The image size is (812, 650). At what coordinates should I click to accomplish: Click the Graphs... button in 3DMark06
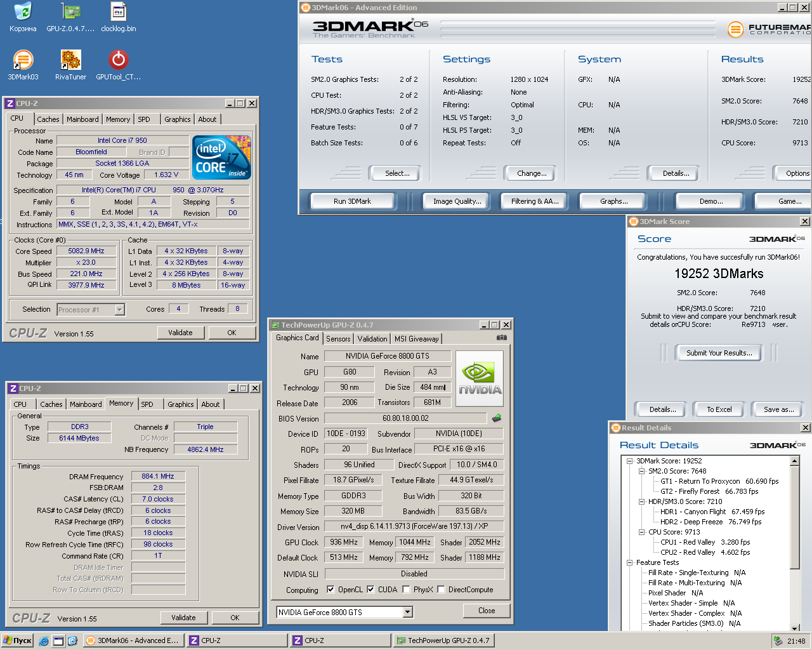coord(614,201)
